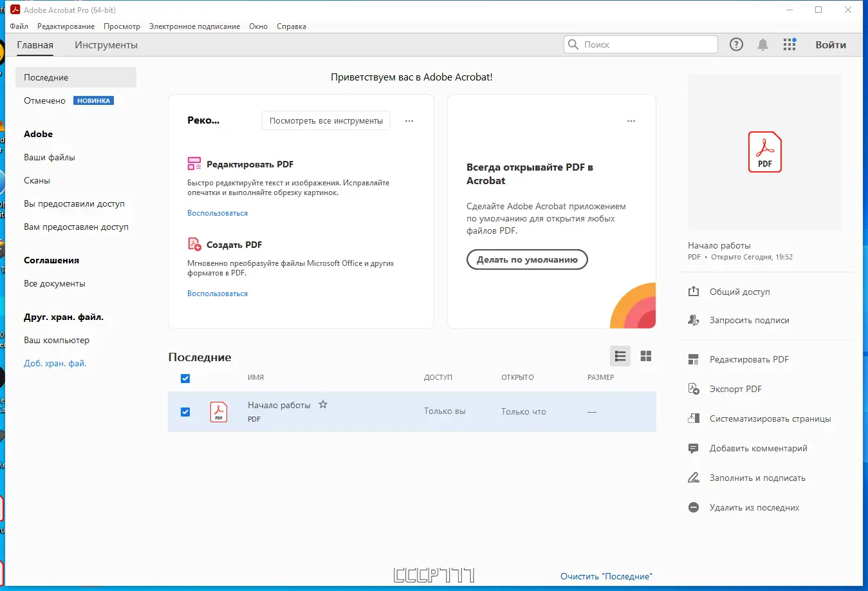Star the 'Начало работы' file
This screenshot has height=591, width=868.
pyautogui.click(x=323, y=404)
